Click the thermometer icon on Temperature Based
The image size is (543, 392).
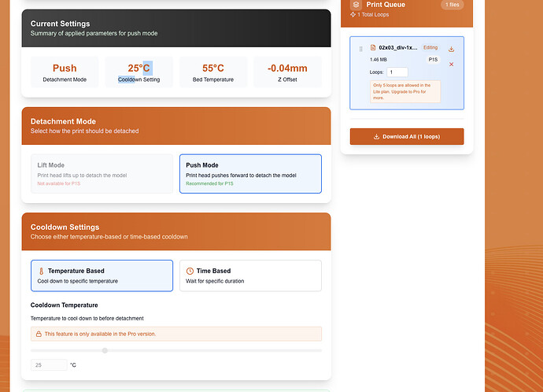(x=41, y=271)
